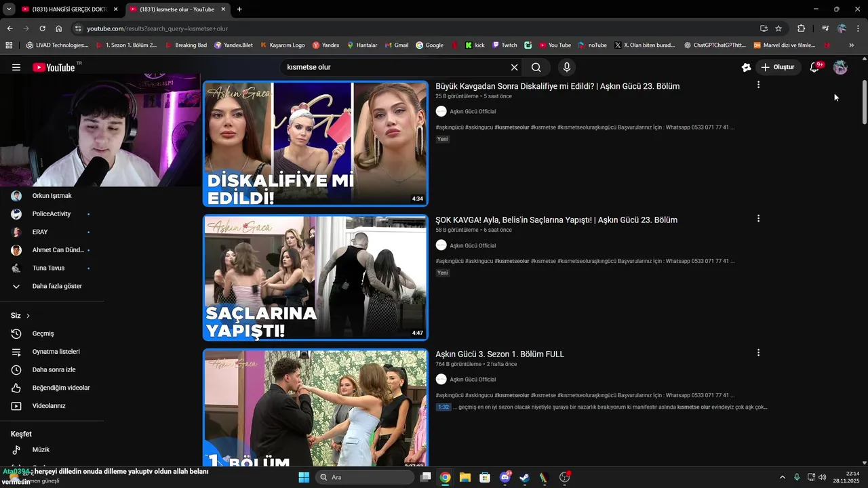This screenshot has width=868, height=488.
Task: Open Chrome apps grid in bookmarks bar
Action: [x=9, y=45]
